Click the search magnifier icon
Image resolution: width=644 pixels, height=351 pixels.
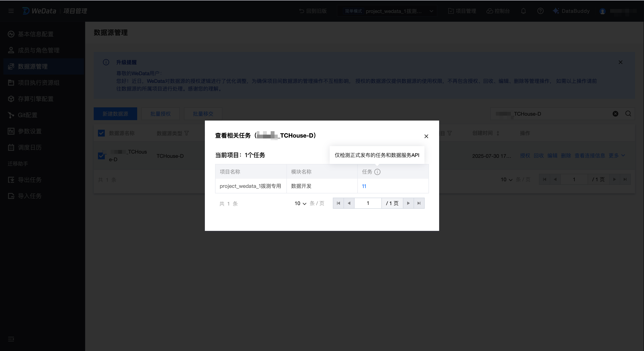pyautogui.click(x=628, y=114)
